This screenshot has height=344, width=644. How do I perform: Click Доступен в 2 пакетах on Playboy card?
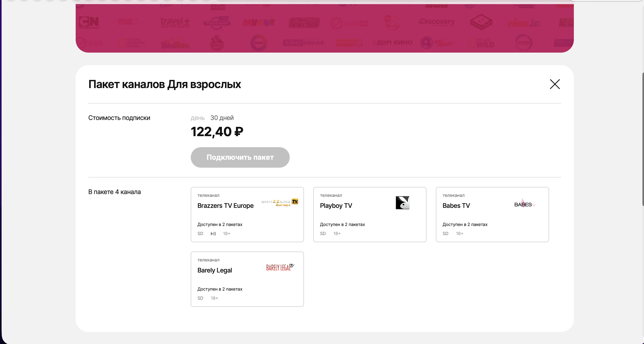tap(342, 224)
